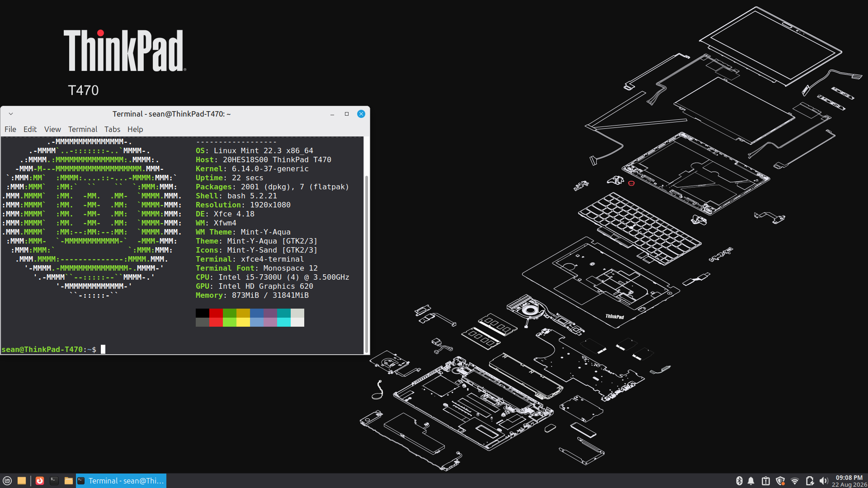Open the Terminal menu in the menu bar

point(83,129)
